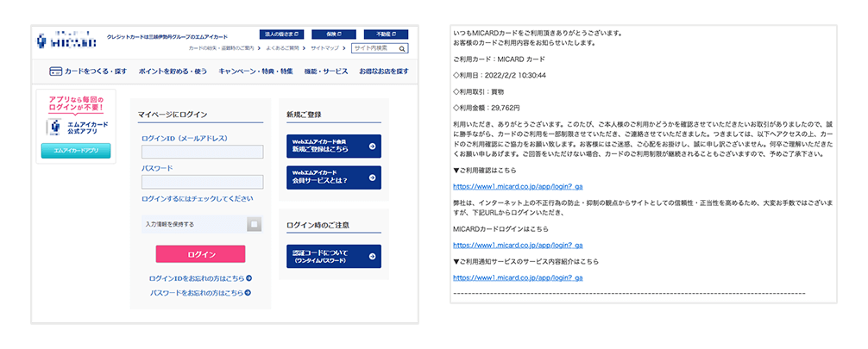This screenshot has width=868, height=349.
Task: Click the arrow after ログインIDをお忘れの方はこちら
Action: [x=248, y=278]
